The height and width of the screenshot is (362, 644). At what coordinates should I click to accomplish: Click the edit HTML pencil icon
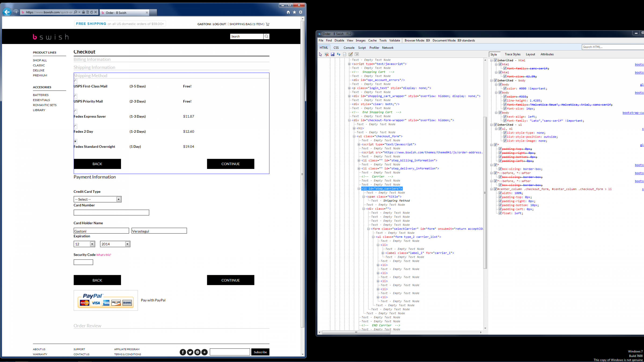(x=351, y=54)
